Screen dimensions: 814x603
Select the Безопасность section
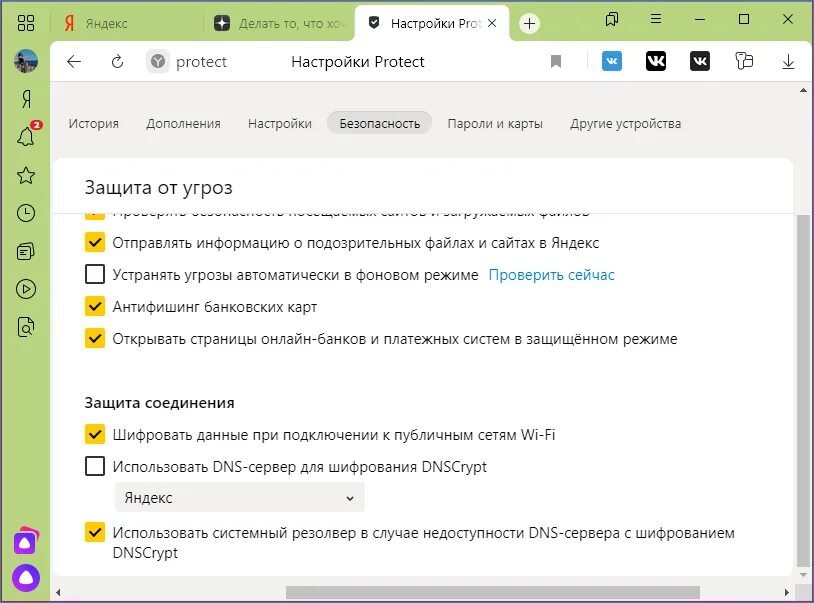[x=379, y=124]
